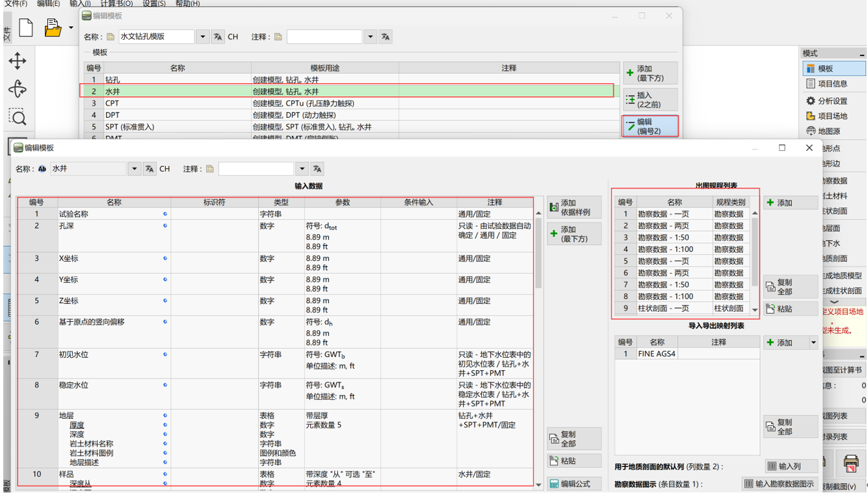This screenshot has width=868, height=495.
Task: Select input data row 稳定水位
Action: click(275, 394)
